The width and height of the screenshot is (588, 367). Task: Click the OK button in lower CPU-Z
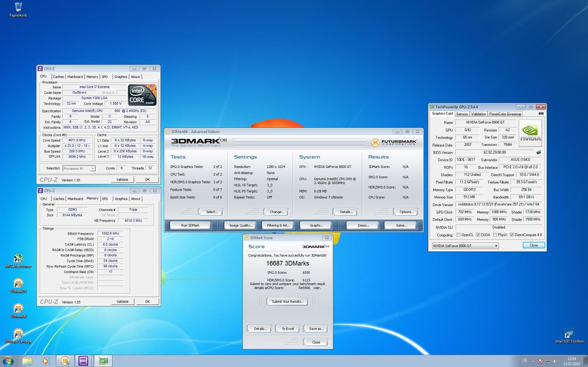[147, 302]
